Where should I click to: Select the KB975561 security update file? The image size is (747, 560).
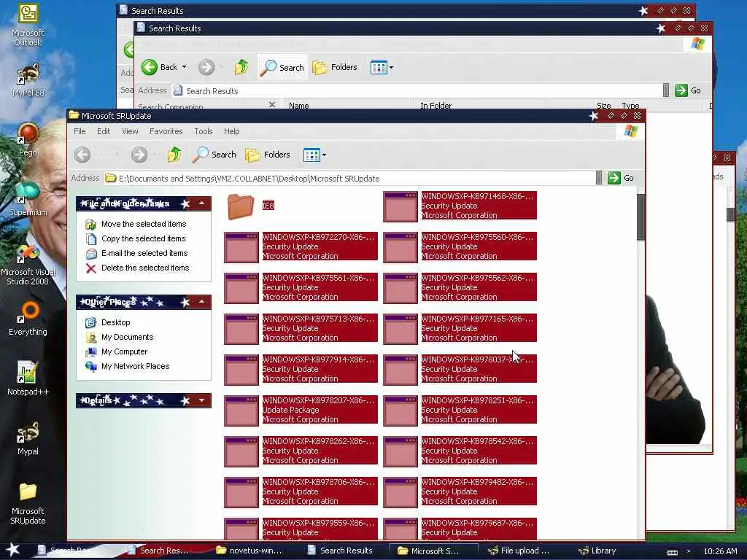click(x=301, y=287)
